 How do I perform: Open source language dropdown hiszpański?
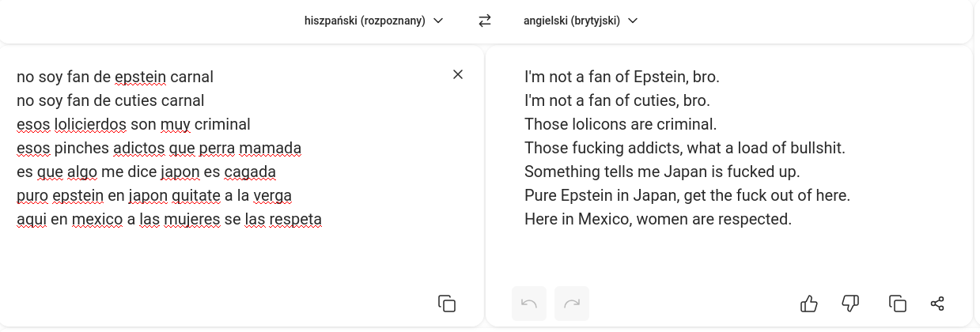tap(365, 21)
